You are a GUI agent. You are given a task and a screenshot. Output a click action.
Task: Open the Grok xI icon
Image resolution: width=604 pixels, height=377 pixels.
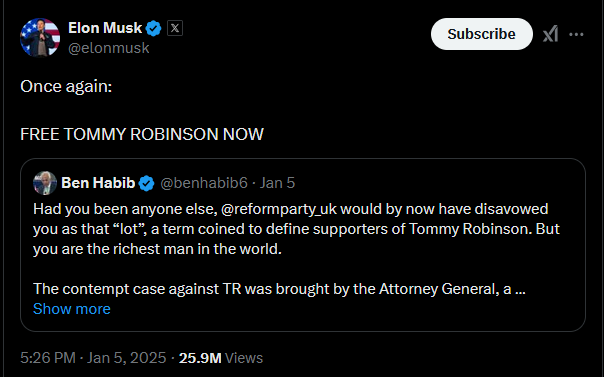pyautogui.click(x=550, y=34)
